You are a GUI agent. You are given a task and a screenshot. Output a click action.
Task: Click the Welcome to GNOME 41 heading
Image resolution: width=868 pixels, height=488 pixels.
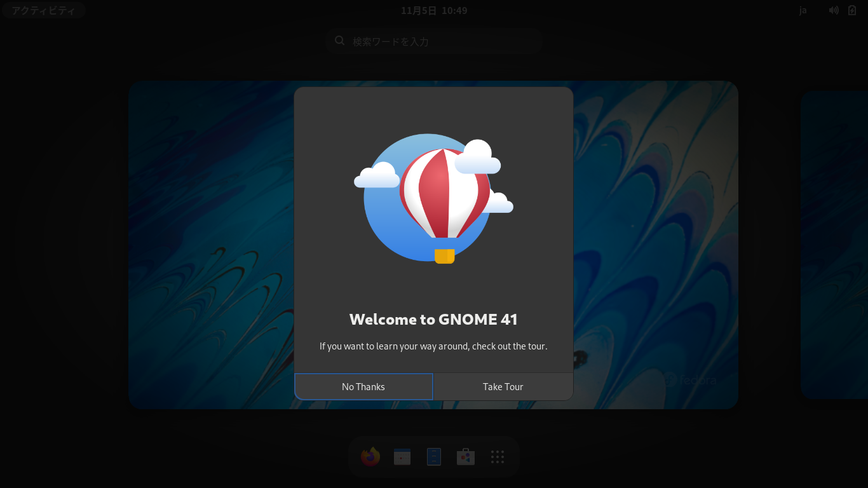pyautogui.click(x=433, y=319)
